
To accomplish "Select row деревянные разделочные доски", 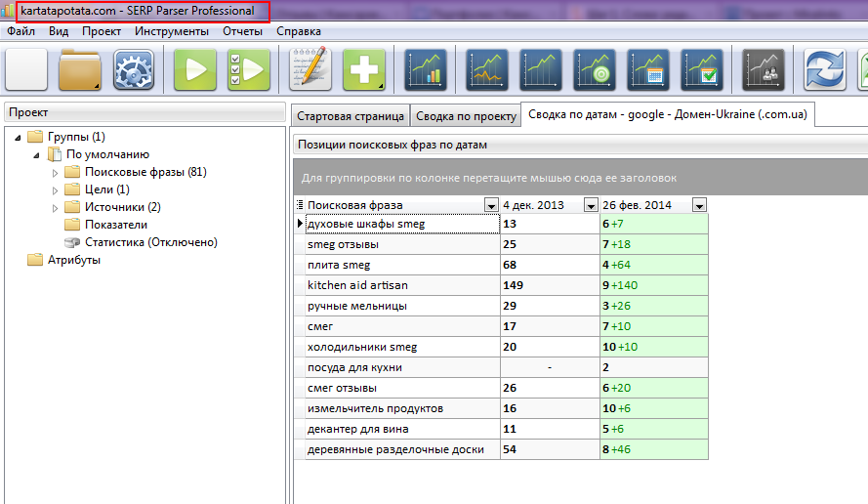I will tap(402, 449).
